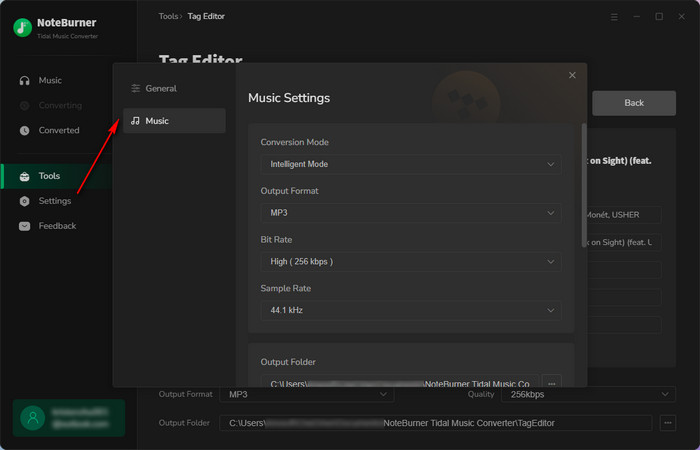Select the Converted clock icon
The width and height of the screenshot is (700, 450).
click(25, 130)
